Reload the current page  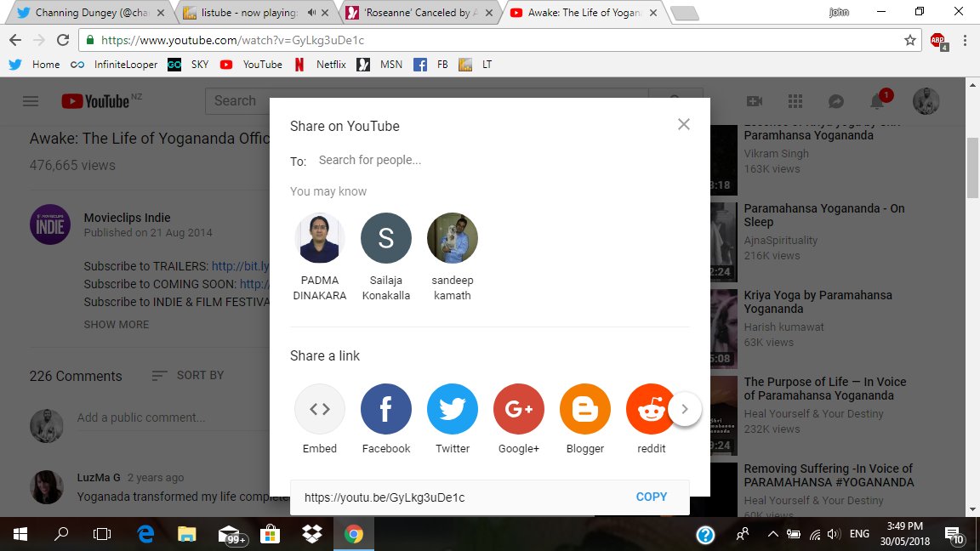[62, 40]
